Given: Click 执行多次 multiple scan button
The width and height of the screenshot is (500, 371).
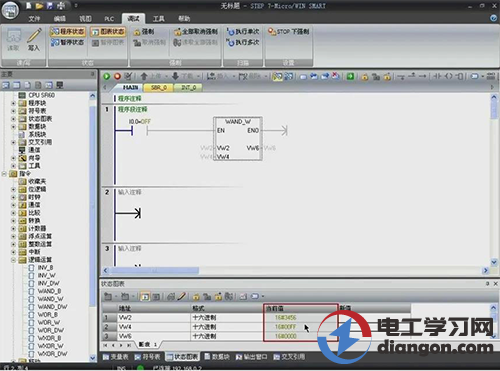Looking at the screenshot, I should tap(243, 42).
